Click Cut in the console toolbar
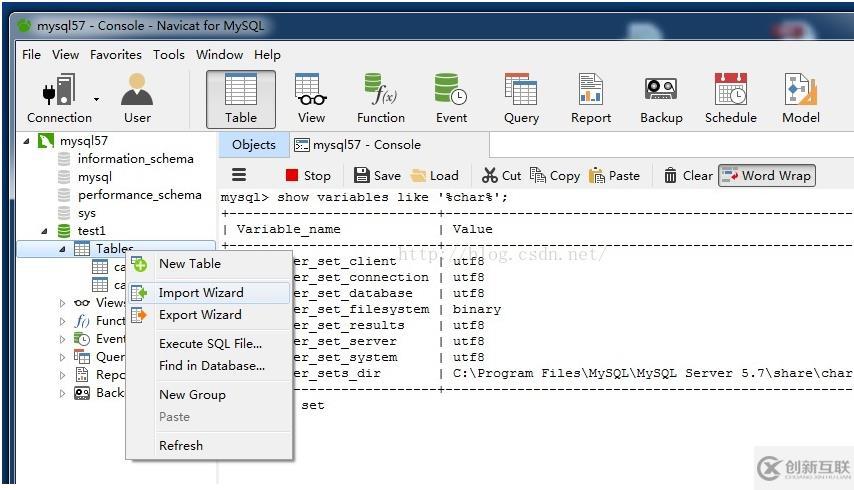 coord(502,175)
